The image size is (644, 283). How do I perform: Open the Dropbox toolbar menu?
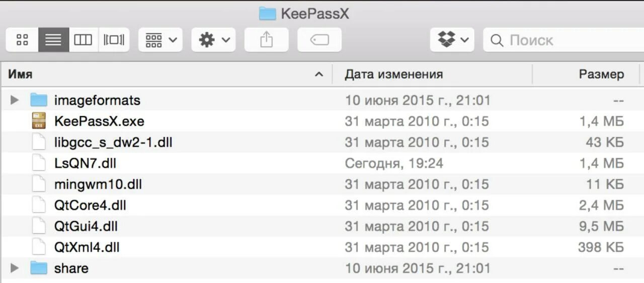452,40
